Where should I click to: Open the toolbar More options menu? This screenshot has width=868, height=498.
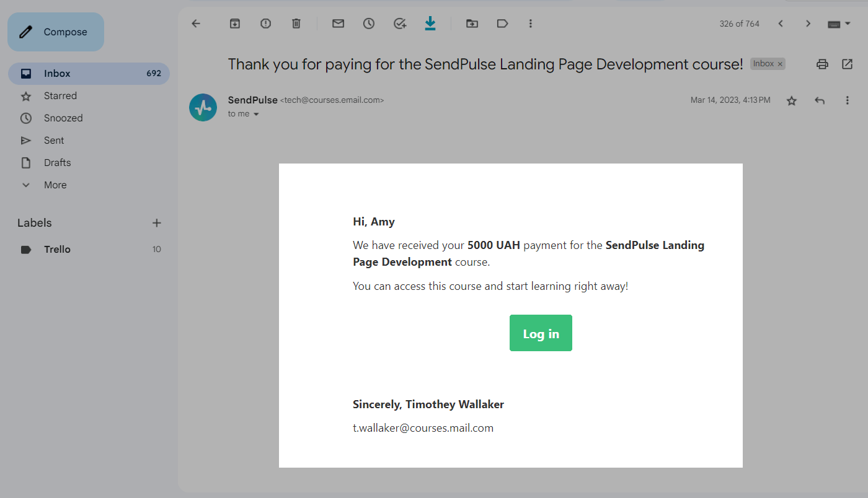point(530,24)
